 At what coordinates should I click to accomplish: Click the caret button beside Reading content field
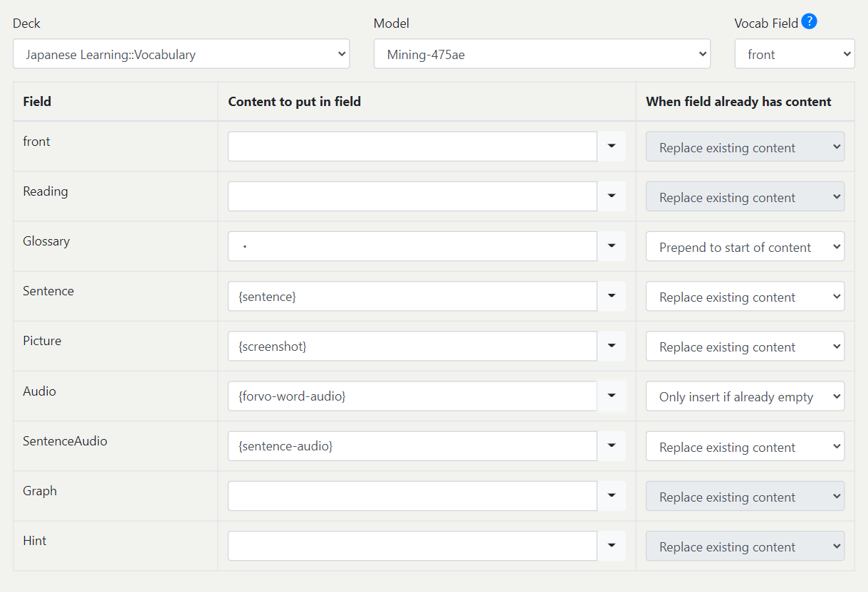coord(611,196)
